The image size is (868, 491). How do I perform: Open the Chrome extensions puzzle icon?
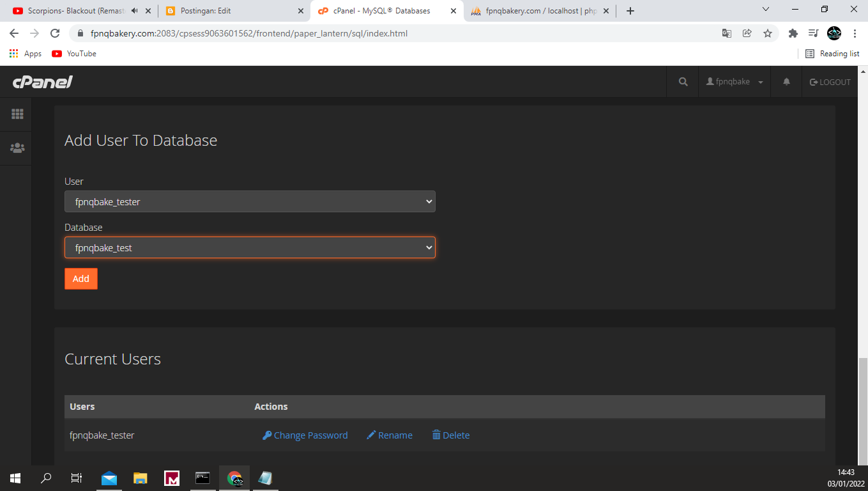[793, 33]
